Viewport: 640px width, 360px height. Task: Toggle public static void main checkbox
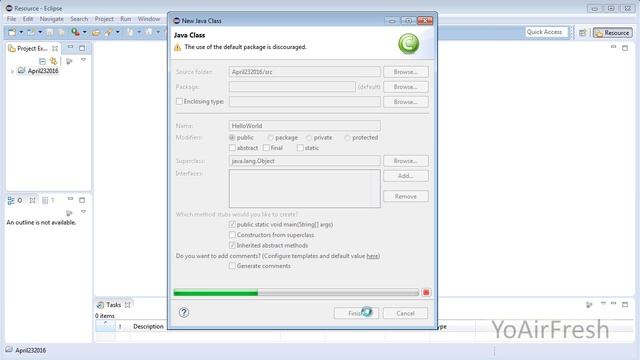pos(232,224)
